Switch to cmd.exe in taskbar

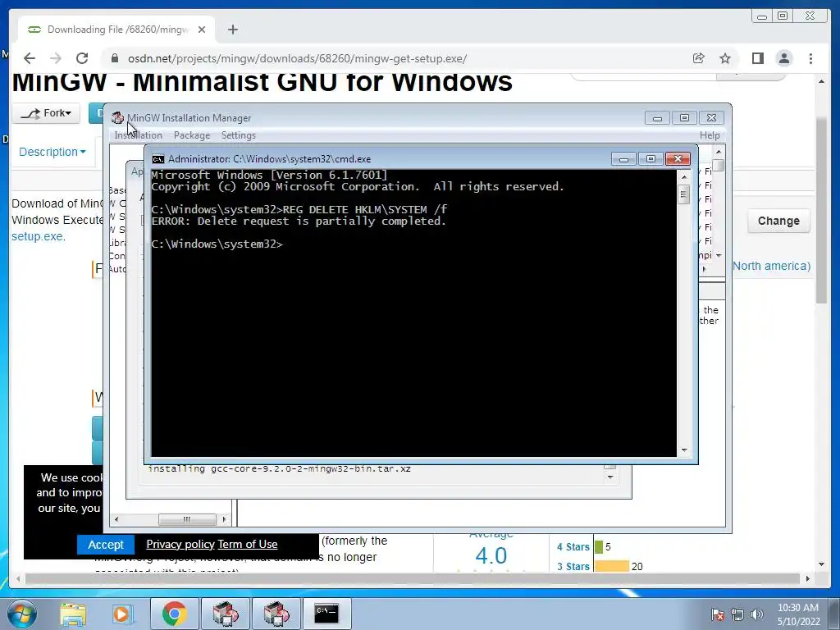[326, 614]
